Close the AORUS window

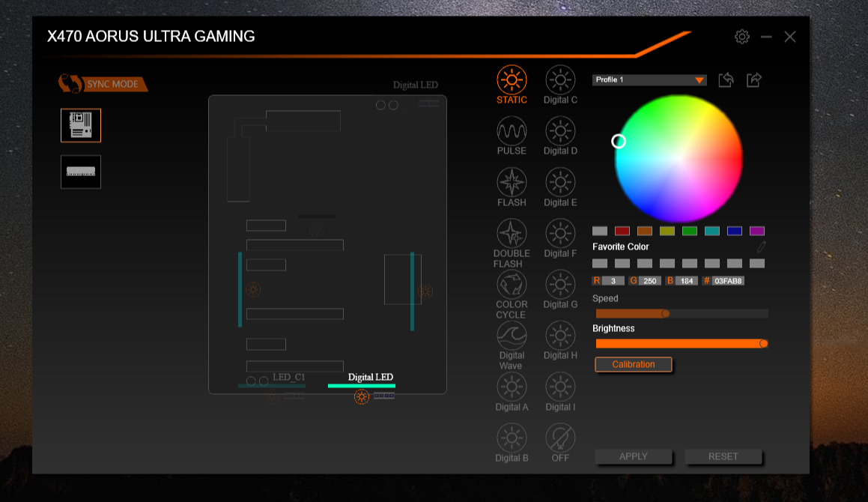click(x=790, y=37)
